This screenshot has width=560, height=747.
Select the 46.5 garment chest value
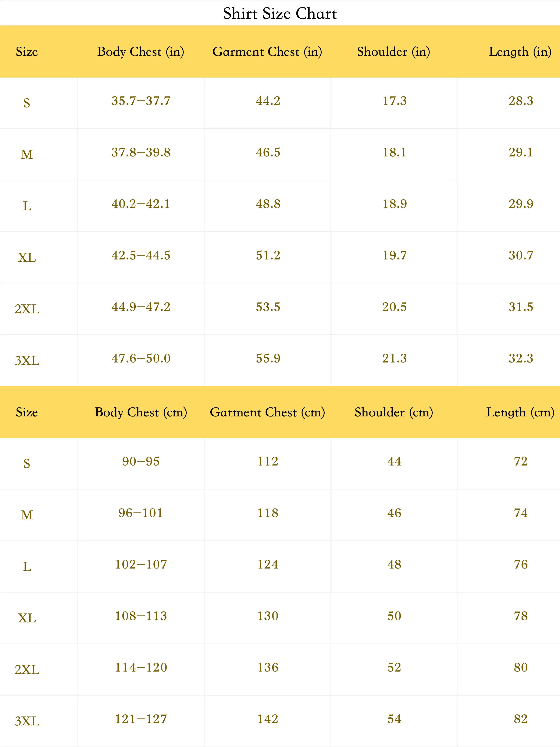[x=268, y=152]
